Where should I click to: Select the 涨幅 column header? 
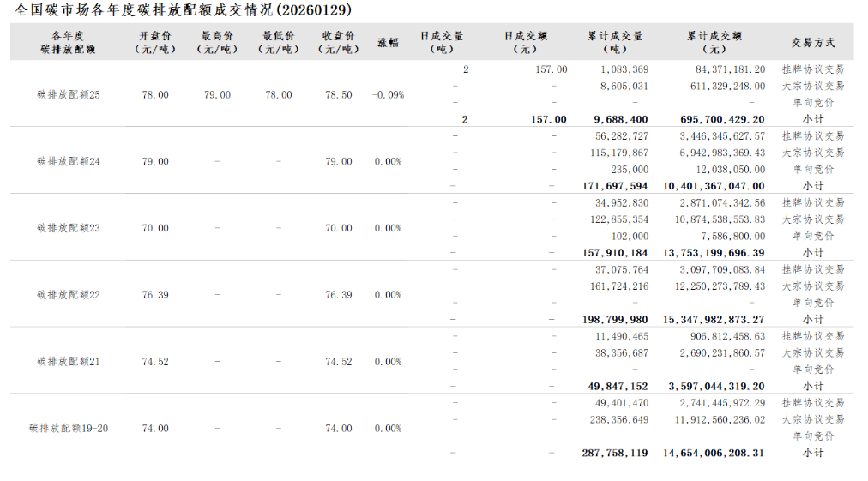click(388, 42)
